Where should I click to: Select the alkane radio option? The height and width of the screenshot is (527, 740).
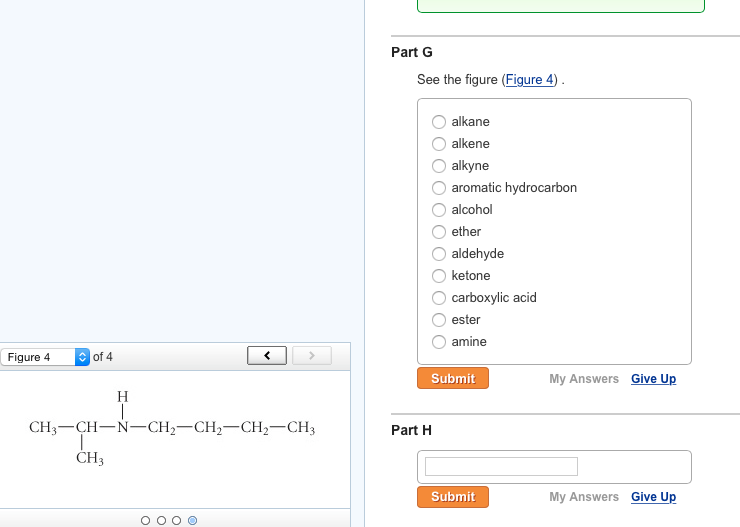point(439,122)
